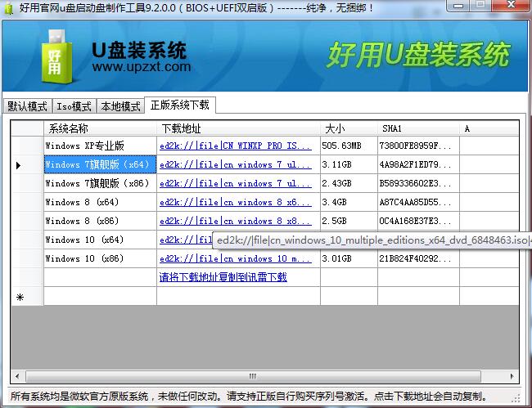This screenshot has width=532, height=408.
Task: Select the Windows XP专业版 name cell
Action: (100, 146)
